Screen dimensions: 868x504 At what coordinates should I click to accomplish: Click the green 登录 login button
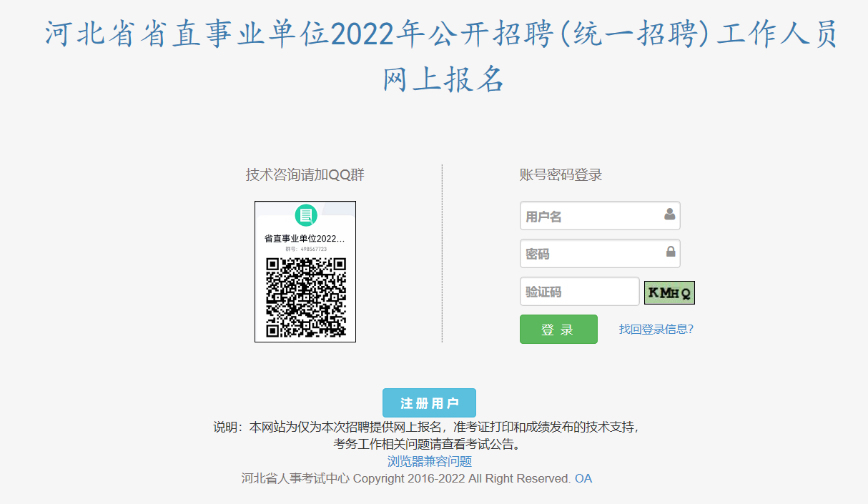(558, 329)
